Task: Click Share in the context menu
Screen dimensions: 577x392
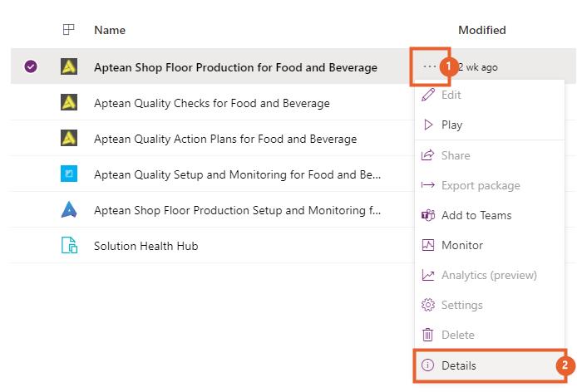Action: tap(456, 155)
